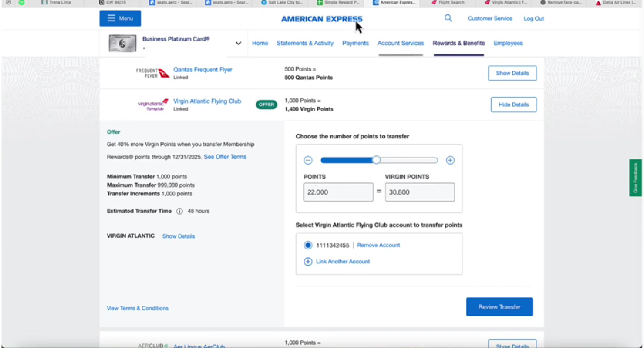
Task: Click the POINTS input field
Action: click(x=338, y=192)
